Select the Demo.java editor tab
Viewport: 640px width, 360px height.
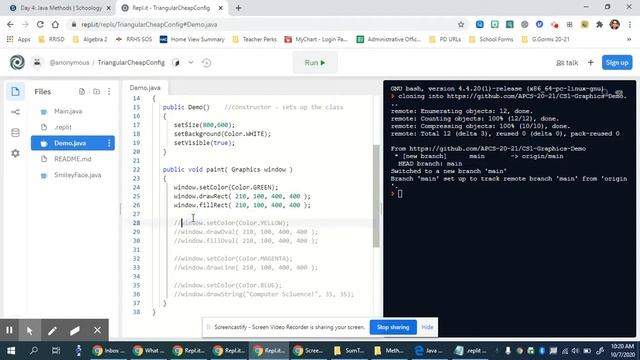[145, 88]
